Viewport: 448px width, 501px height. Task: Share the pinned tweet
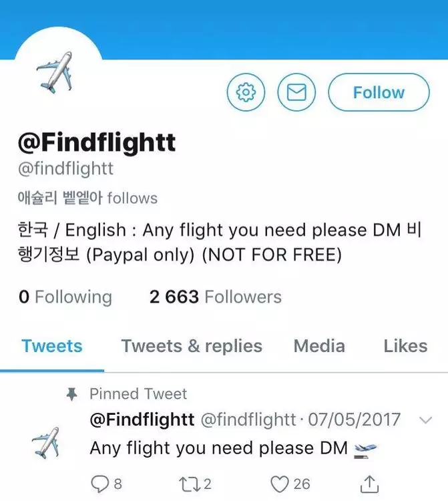369,484
